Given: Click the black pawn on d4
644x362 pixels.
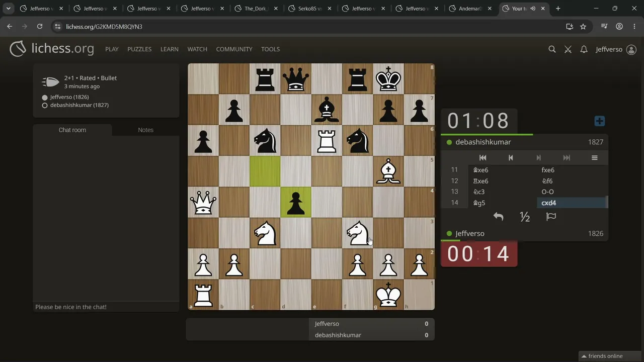Looking at the screenshot, I should (296, 202).
